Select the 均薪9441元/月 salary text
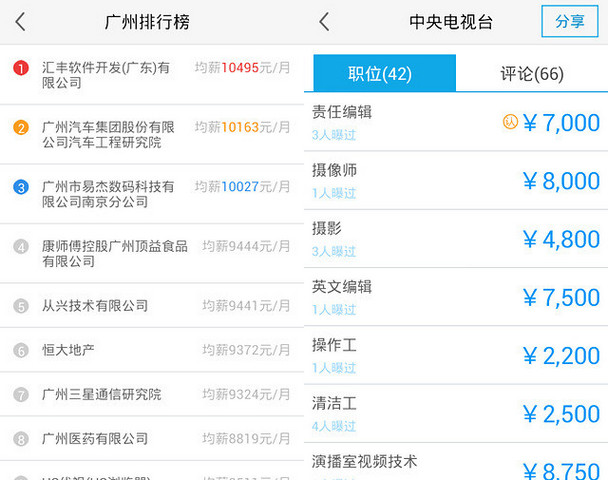The width and height of the screenshot is (608, 480). click(x=246, y=306)
